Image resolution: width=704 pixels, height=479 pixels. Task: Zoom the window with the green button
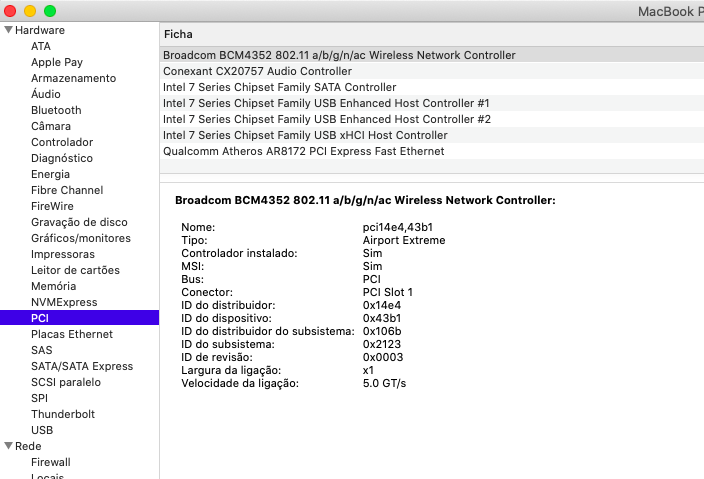tap(50, 11)
